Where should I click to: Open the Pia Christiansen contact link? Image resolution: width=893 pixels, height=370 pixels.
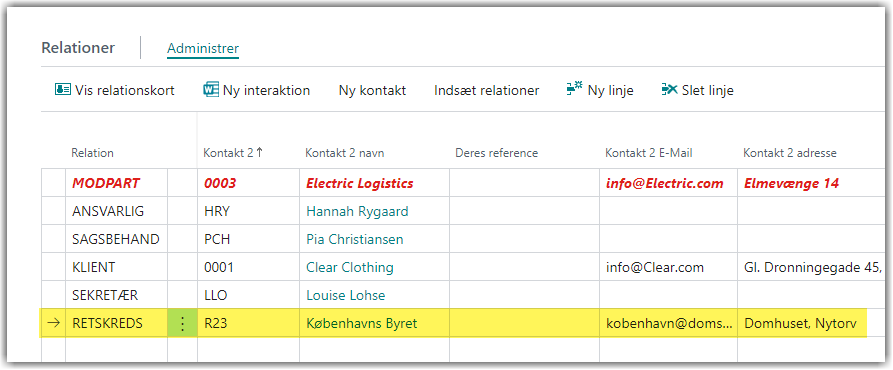(355, 239)
